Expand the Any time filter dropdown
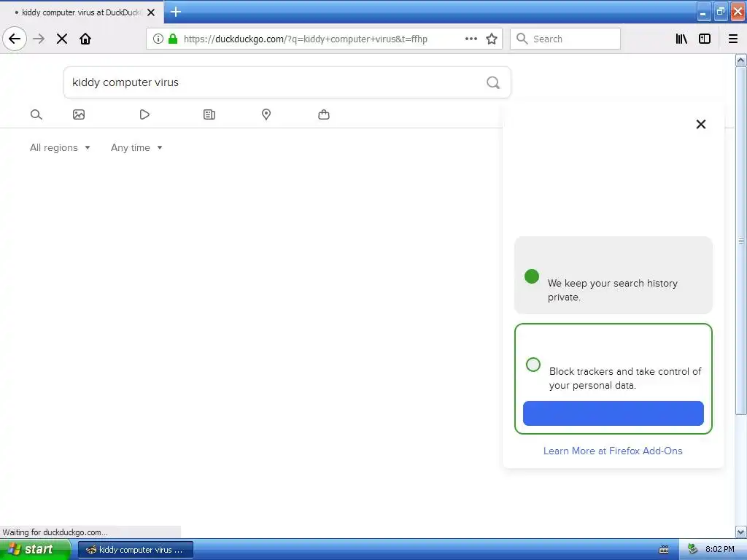This screenshot has height=560, width=747. click(136, 147)
